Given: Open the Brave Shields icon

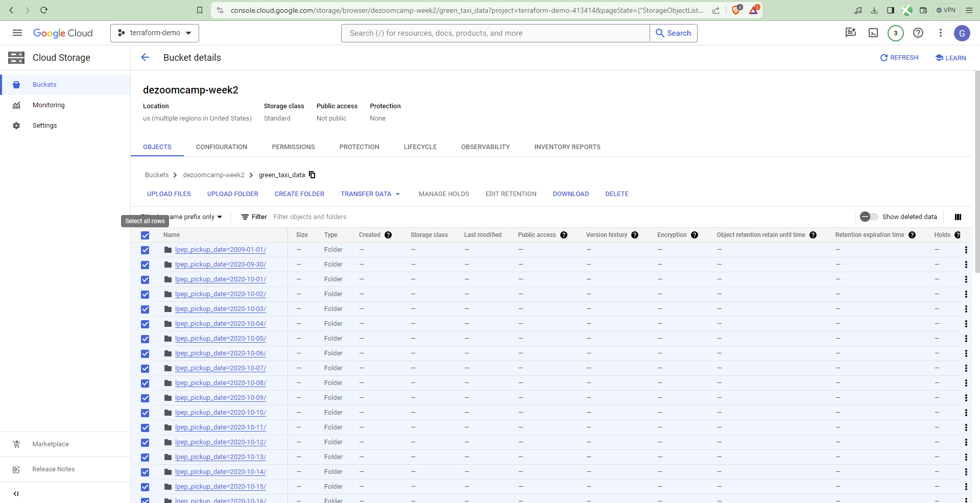Looking at the screenshot, I should coord(736,10).
